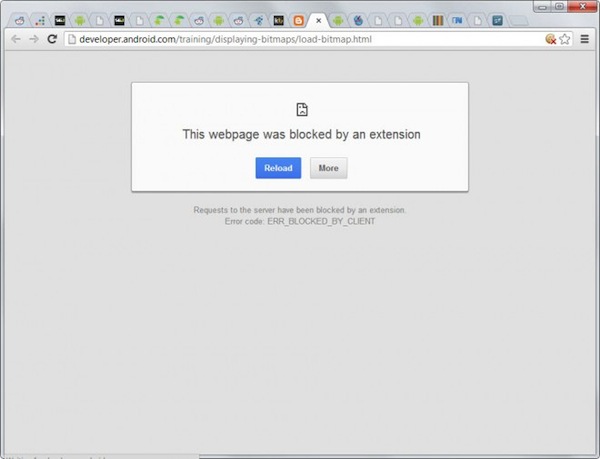
Task: Open a new tab with the new-tab button
Action: coord(519,21)
